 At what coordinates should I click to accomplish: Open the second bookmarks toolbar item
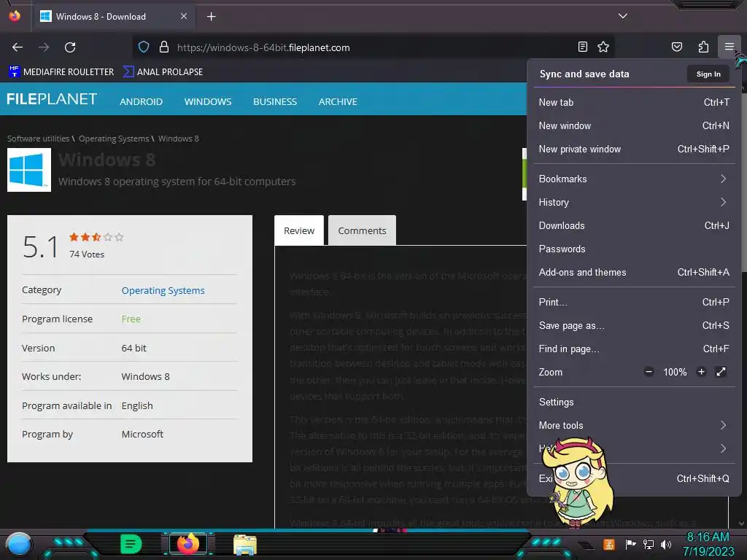(x=163, y=72)
